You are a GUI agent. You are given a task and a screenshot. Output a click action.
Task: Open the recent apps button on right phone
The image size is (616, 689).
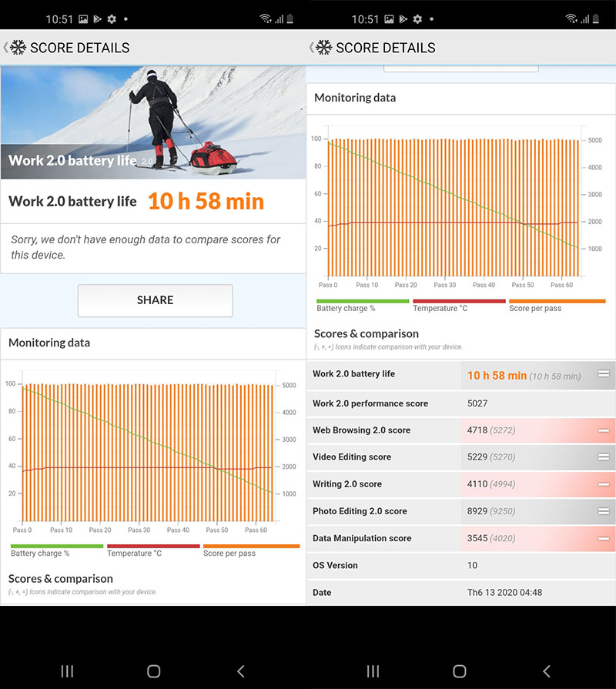click(x=373, y=671)
